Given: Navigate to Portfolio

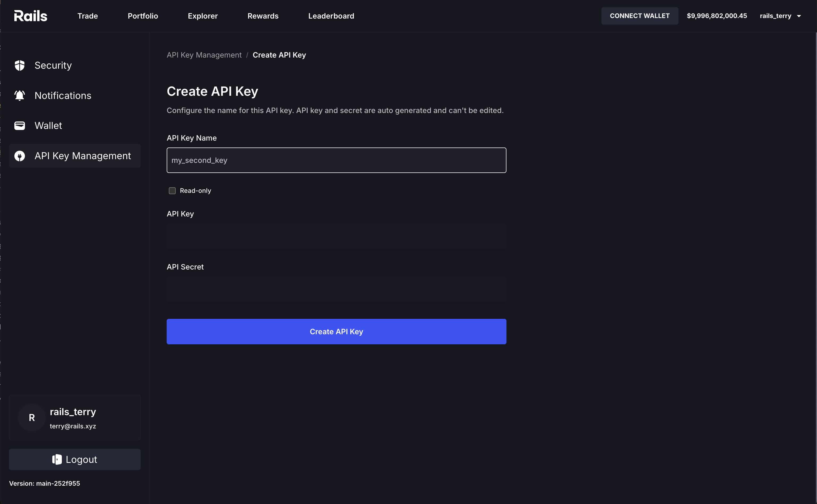Looking at the screenshot, I should (143, 16).
